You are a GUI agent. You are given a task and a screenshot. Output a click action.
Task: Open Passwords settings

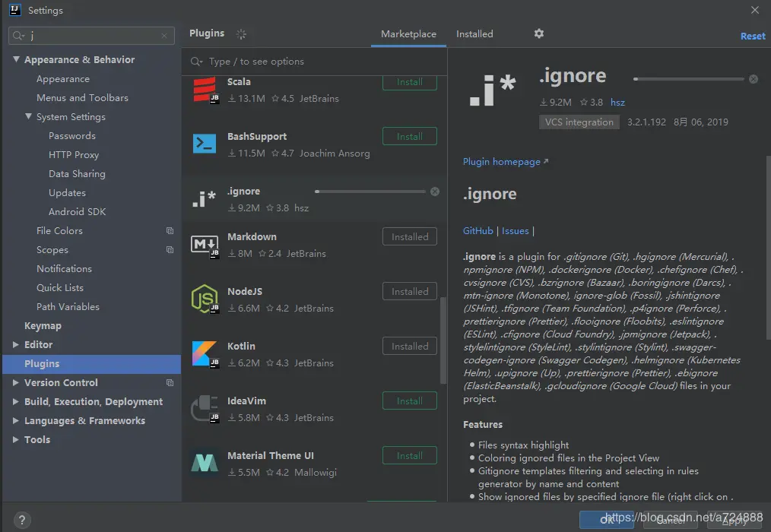[71, 136]
